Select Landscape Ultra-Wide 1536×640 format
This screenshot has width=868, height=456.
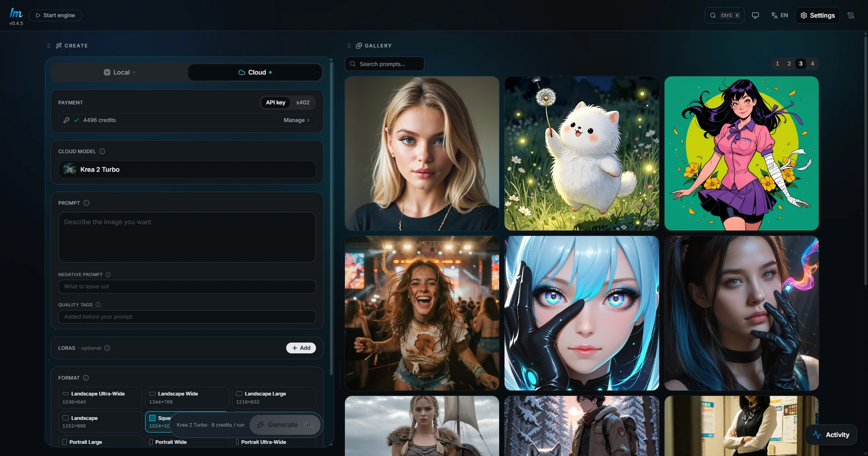click(100, 398)
